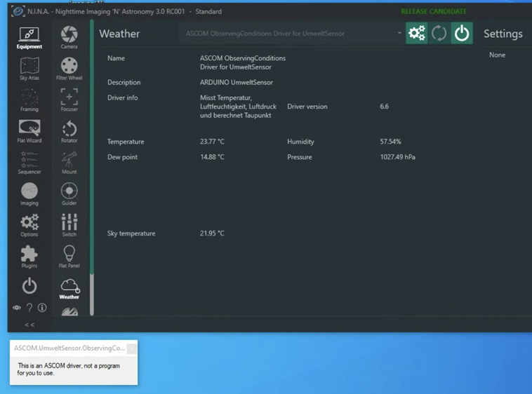Toggle the weather device connection power button
The width and height of the screenshot is (532, 394).
[x=461, y=34]
